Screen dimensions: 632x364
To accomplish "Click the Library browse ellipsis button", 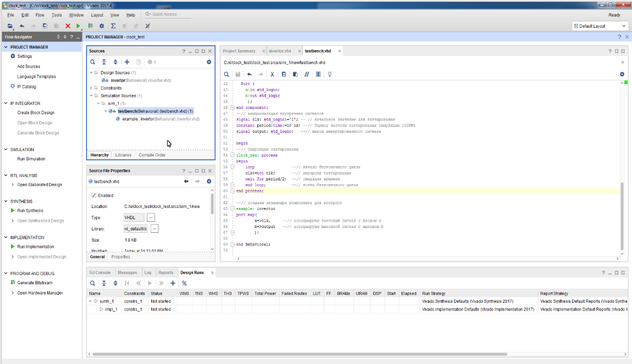I will [154, 229].
